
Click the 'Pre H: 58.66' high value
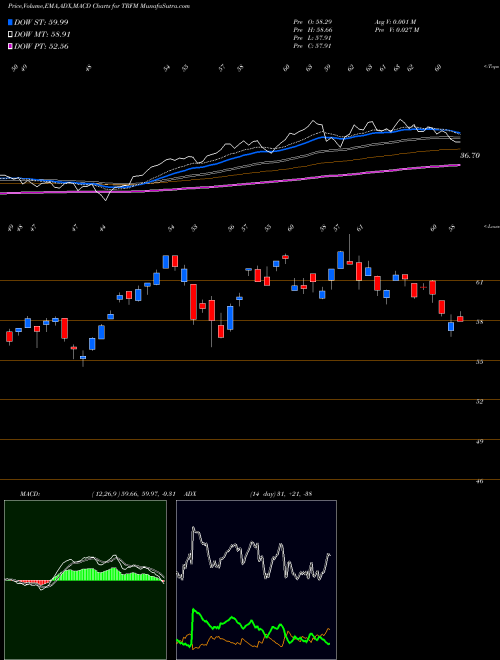[x=313, y=30]
